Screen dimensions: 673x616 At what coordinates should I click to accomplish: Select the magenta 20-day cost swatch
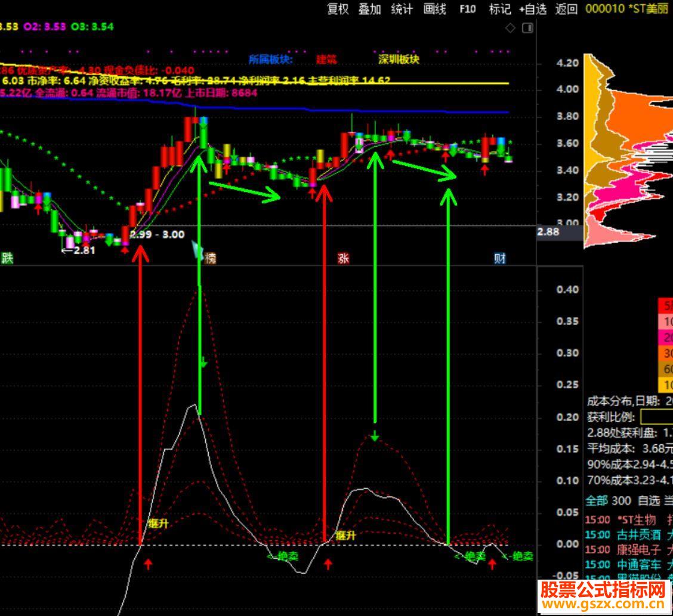[x=665, y=337]
